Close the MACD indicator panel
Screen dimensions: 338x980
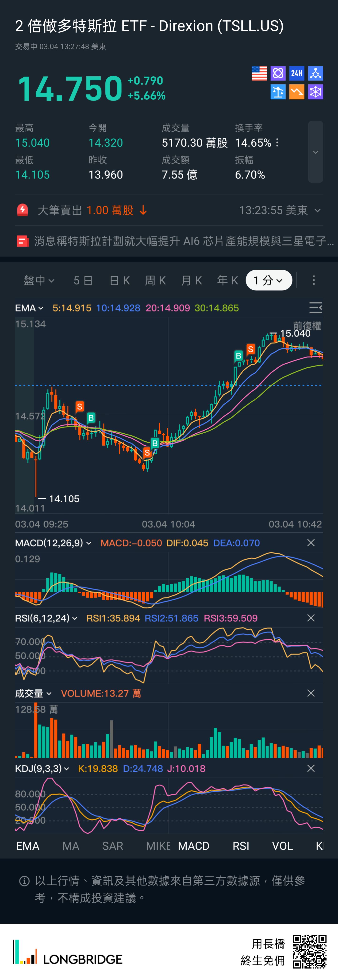311,543
